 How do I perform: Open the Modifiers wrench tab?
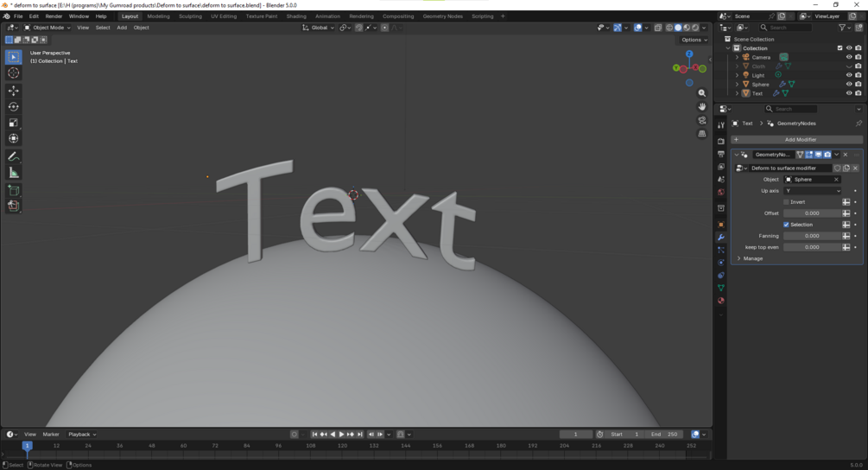click(x=721, y=237)
